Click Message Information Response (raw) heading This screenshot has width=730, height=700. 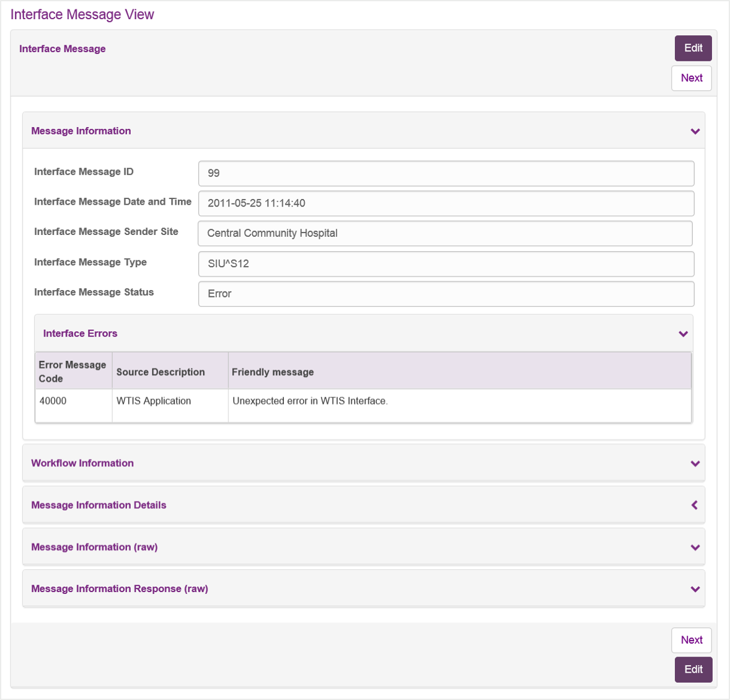[x=120, y=588]
